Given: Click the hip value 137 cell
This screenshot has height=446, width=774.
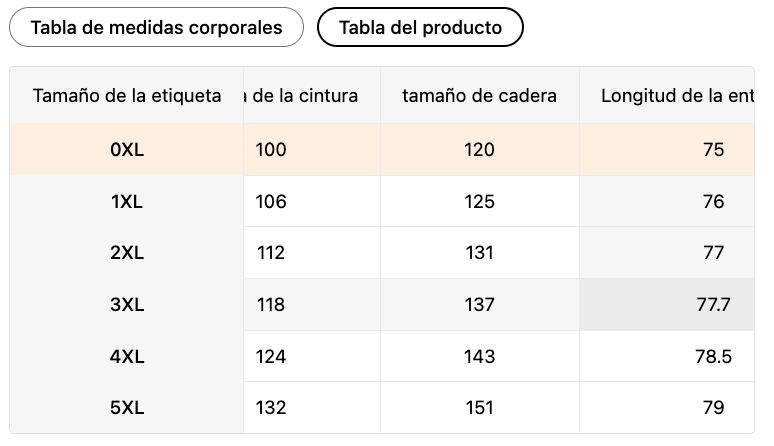Looking at the screenshot, I should click(x=479, y=305).
